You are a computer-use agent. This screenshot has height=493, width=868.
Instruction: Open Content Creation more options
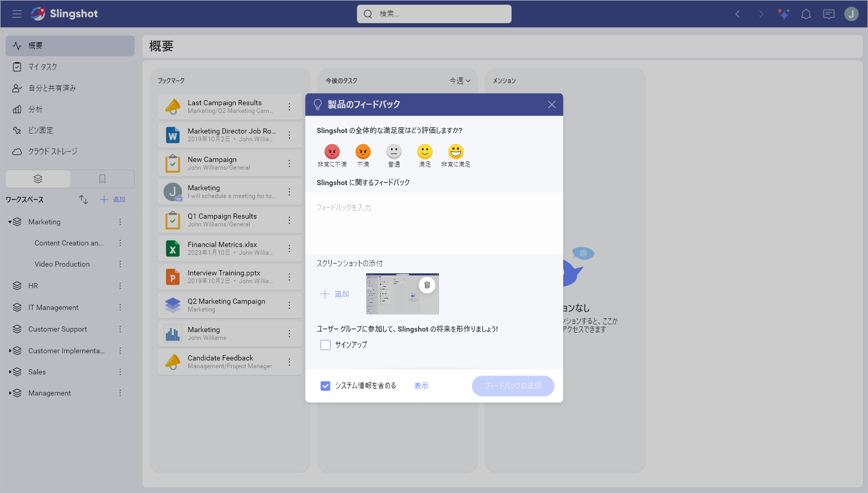pyautogui.click(x=120, y=243)
